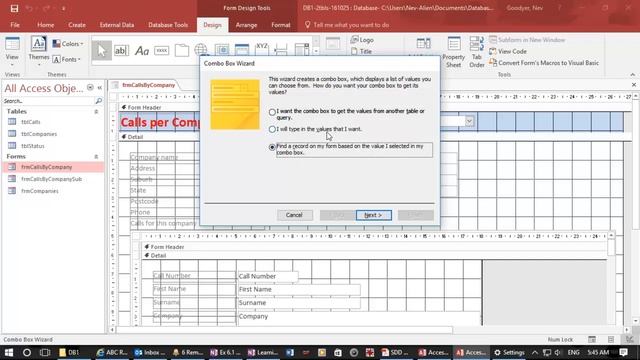Open the Tab Order dialog
The image size is (640, 360).
pos(476,52)
